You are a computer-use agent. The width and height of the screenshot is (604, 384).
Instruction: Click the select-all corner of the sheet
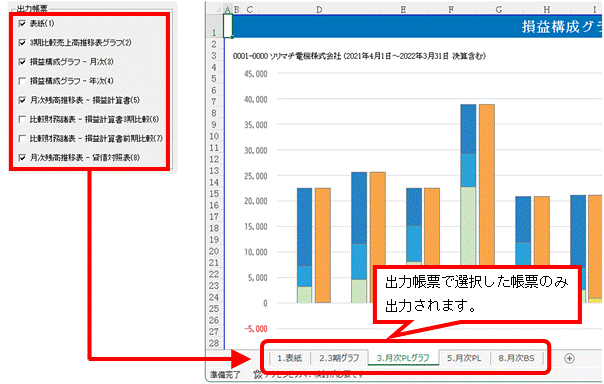pyautogui.click(x=215, y=9)
